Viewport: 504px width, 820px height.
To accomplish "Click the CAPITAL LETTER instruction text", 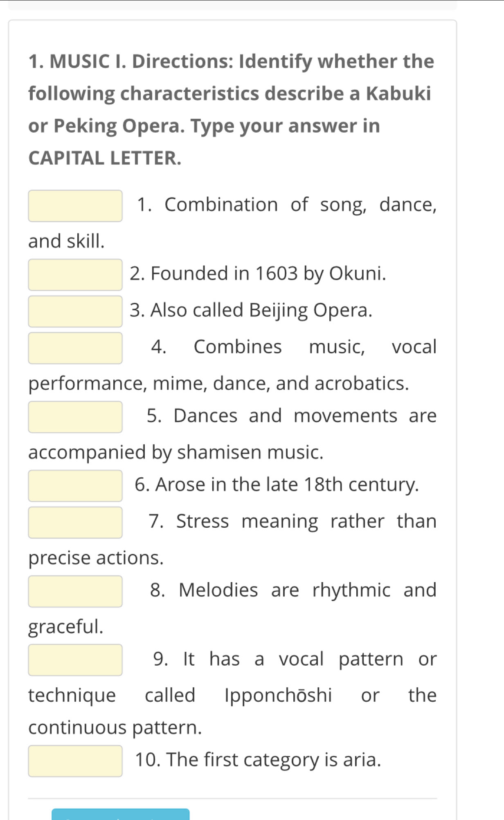I will click(x=105, y=158).
